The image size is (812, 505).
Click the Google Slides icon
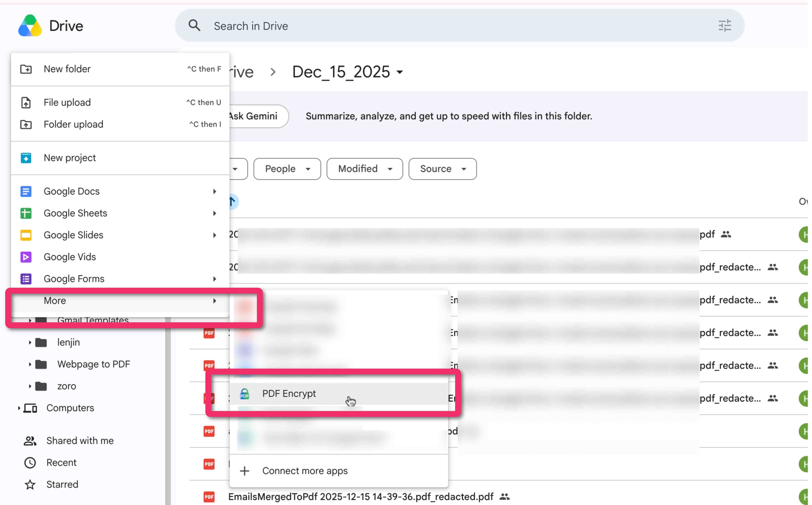pyautogui.click(x=26, y=235)
